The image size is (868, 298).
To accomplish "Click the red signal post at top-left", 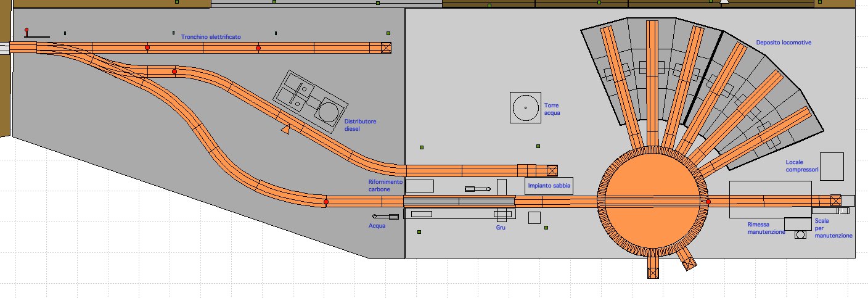I will coord(27,31).
